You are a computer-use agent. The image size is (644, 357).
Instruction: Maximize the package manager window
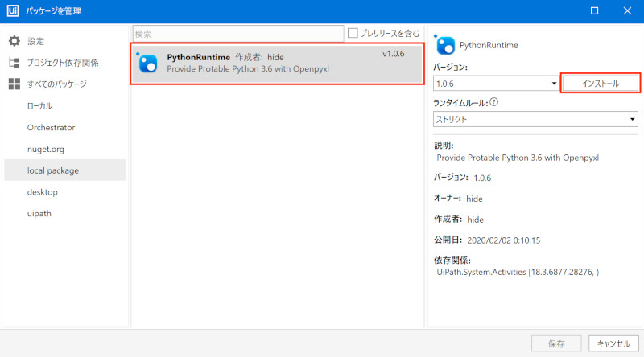coord(594,10)
